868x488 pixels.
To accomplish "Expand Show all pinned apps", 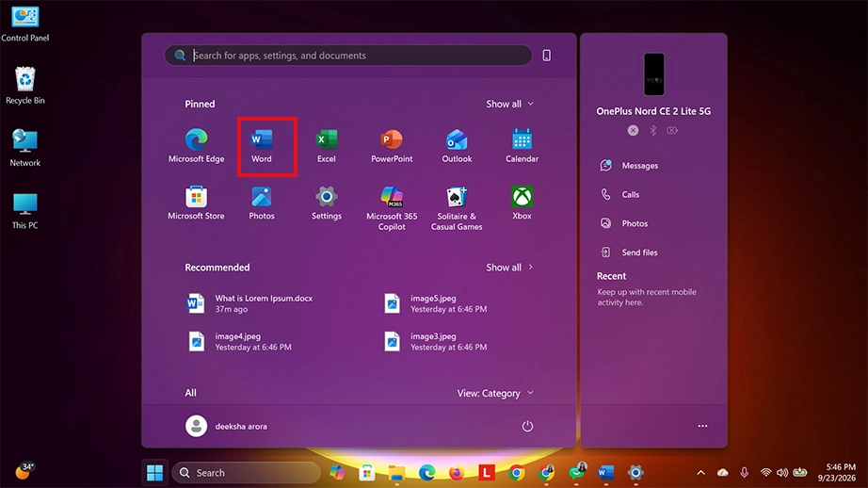I will point(510,105).
